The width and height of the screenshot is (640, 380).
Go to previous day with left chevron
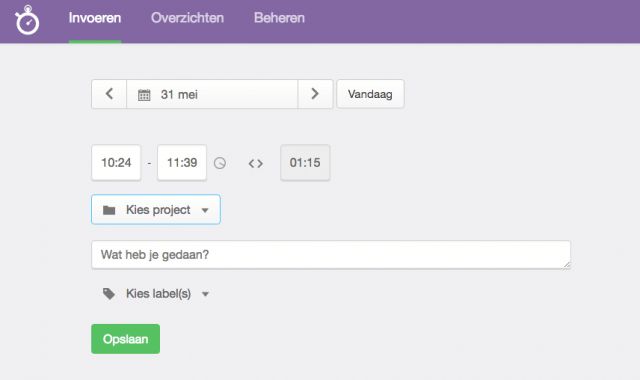109,94
